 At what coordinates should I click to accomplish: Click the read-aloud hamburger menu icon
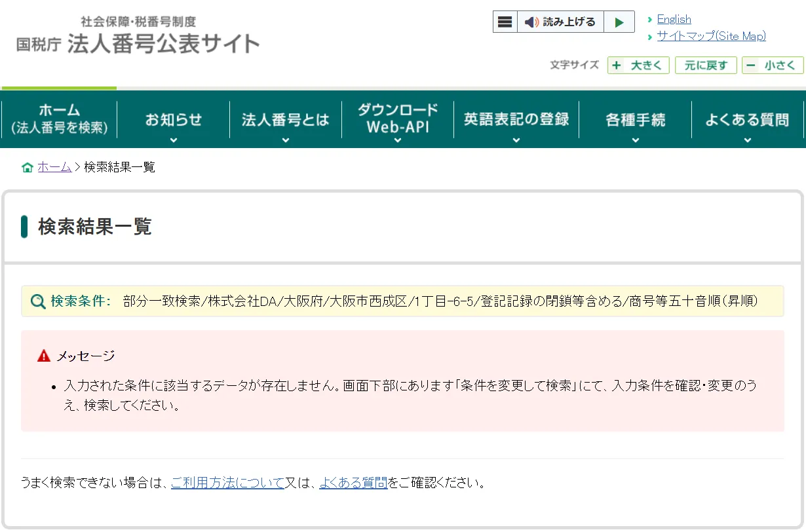(x=505, y=22)
